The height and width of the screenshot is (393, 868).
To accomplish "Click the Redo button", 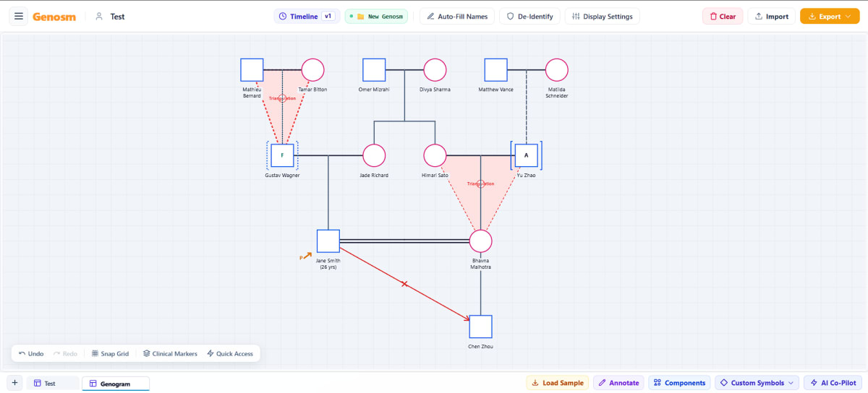I will pos(65,353).
